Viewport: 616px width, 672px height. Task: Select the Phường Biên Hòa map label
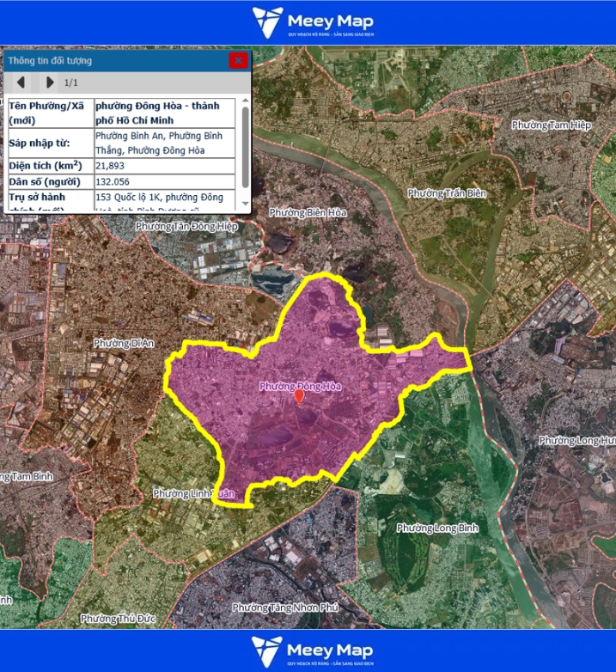pos(308,212)
